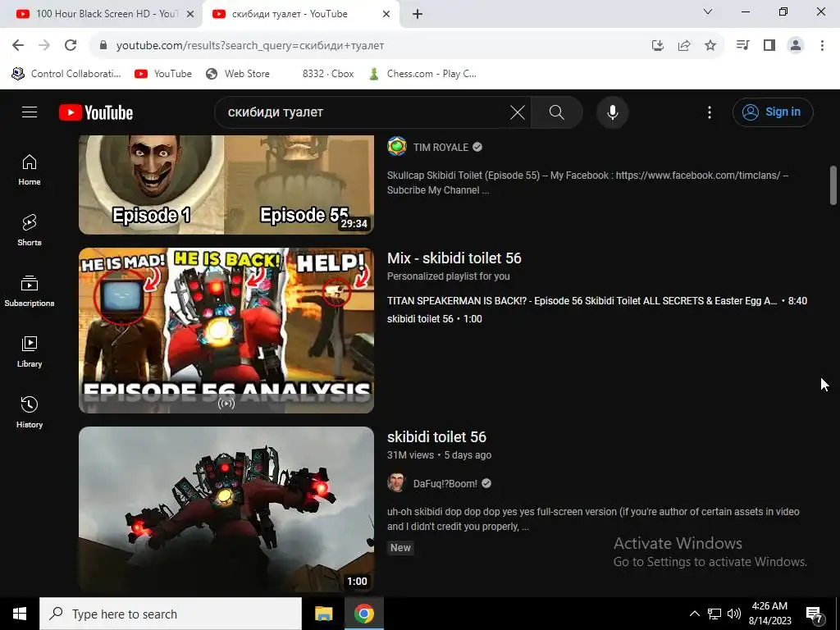Open Windows Start menu
The image size is (840, 630).
[x=20, y=614]
